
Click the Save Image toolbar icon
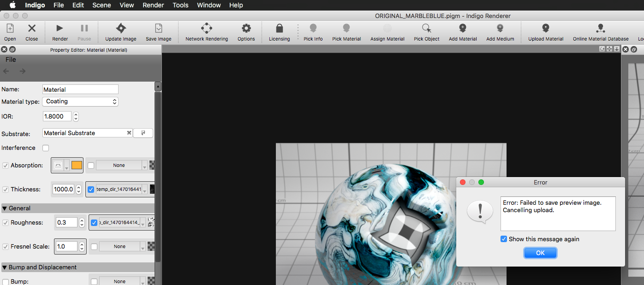point(158,29)
